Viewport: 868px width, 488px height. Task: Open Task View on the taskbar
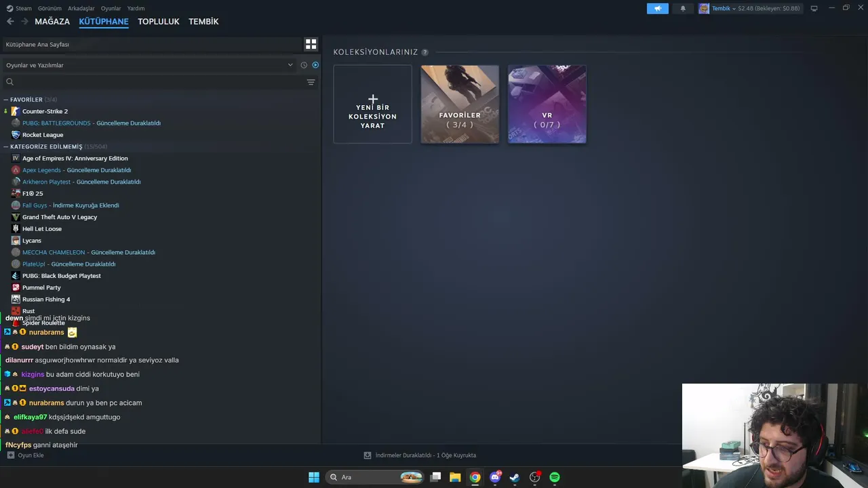click(x=435, y=477)
